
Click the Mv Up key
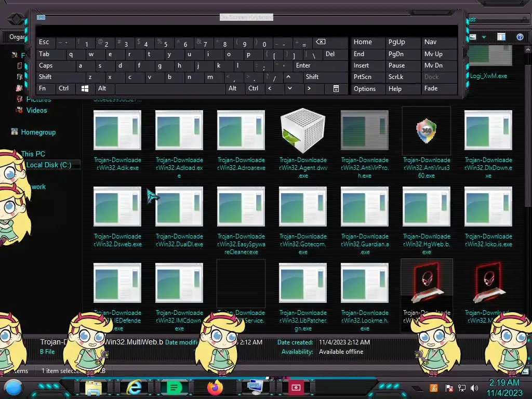439,54
